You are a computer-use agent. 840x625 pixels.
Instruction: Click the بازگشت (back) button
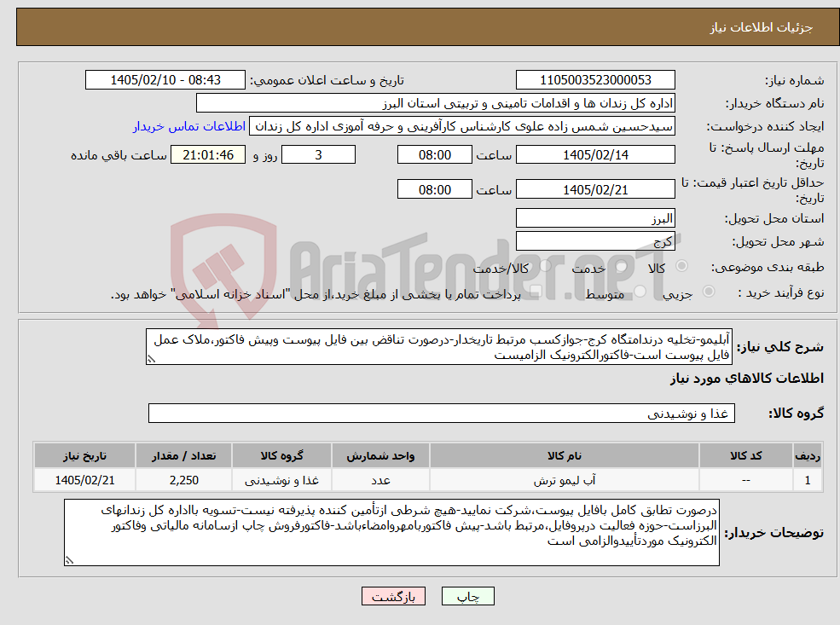393,596
